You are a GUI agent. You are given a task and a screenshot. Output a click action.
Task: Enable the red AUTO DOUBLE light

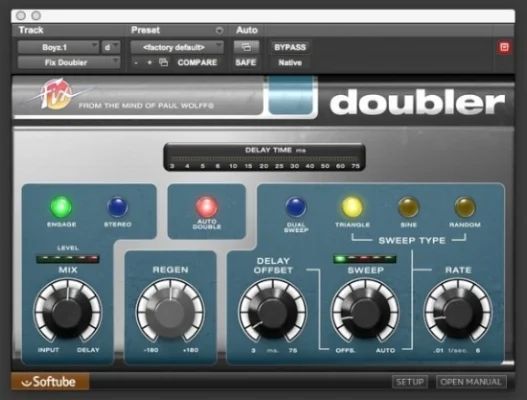point(207,207)
